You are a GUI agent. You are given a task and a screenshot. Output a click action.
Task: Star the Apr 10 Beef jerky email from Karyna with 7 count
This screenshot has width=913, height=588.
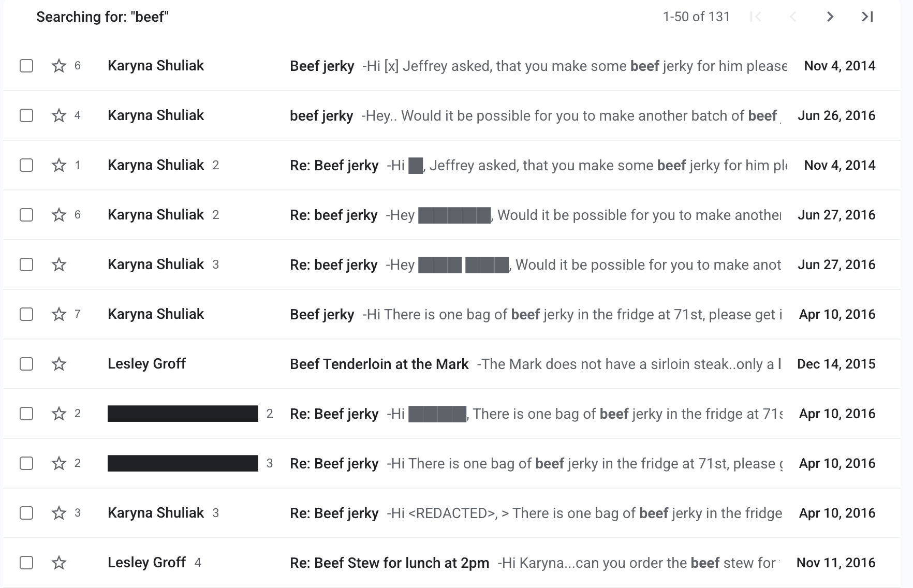[59, 314]
